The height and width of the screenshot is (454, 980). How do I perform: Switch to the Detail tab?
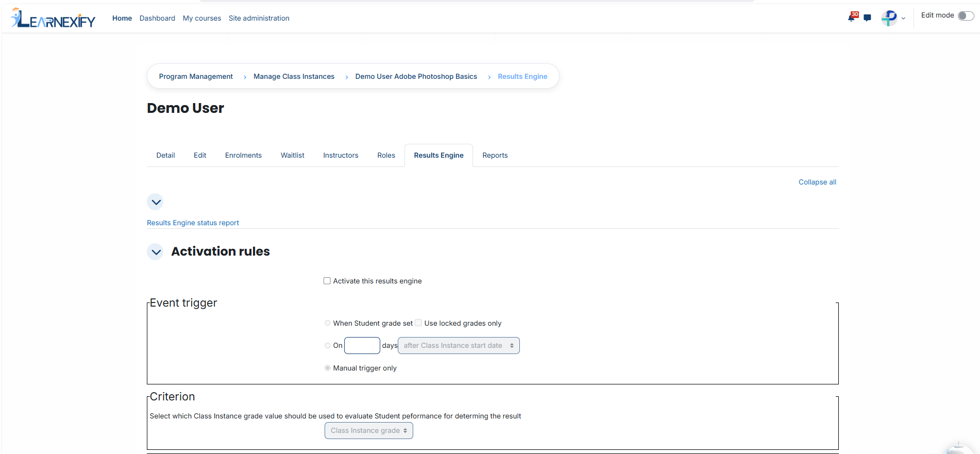tap(166, 155)
